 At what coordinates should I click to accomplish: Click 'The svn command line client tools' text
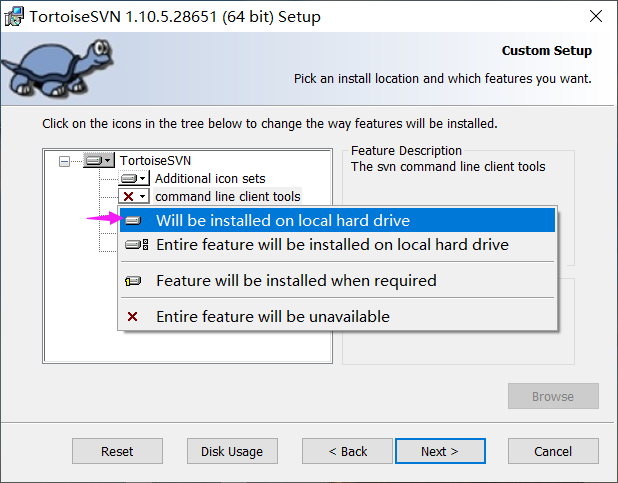[x=448, y=167]
